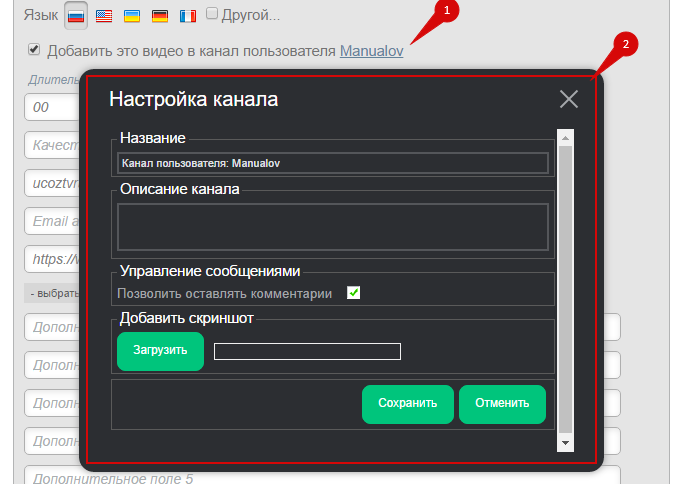Select the Russian flag language

pos(76,16)
